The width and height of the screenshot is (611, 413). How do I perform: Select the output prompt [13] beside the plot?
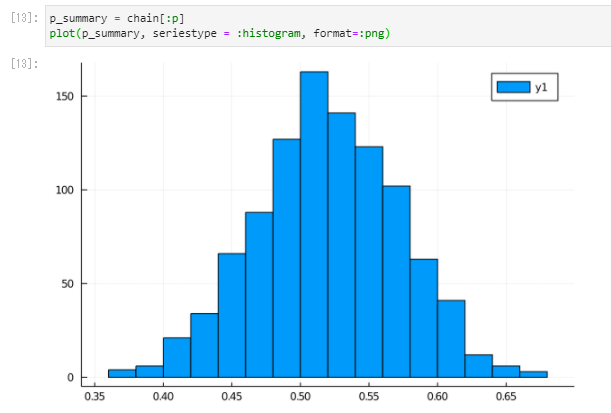(24, 64)
